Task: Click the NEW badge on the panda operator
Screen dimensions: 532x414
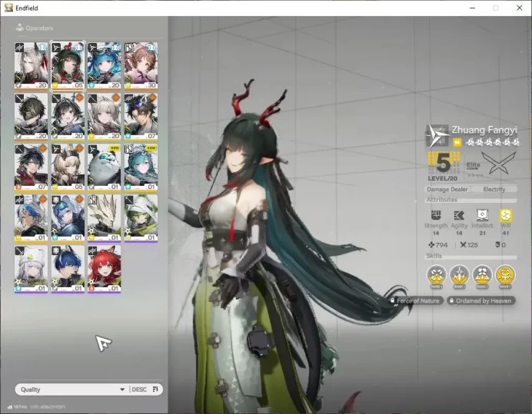Action: click(115, 148)
